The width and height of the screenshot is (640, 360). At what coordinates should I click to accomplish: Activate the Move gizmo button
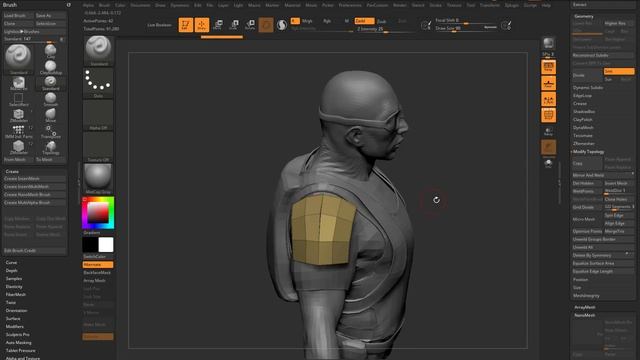pos(218,25)
